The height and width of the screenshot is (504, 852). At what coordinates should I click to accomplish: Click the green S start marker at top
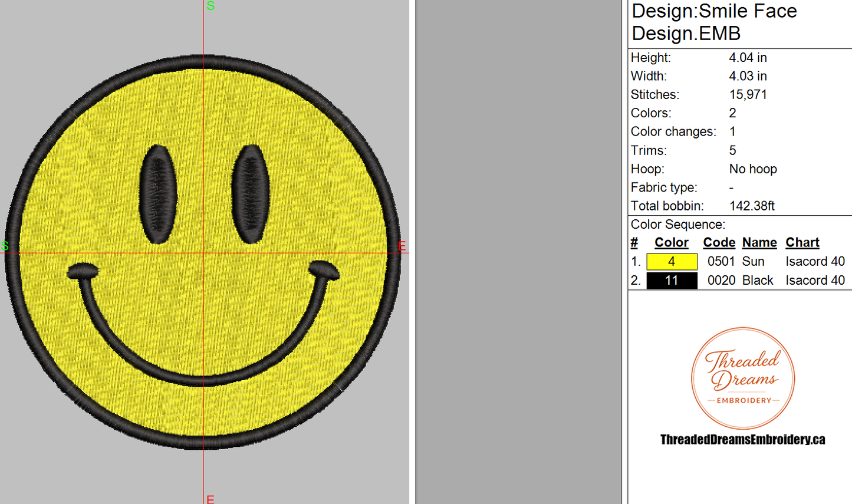(210, 6)
